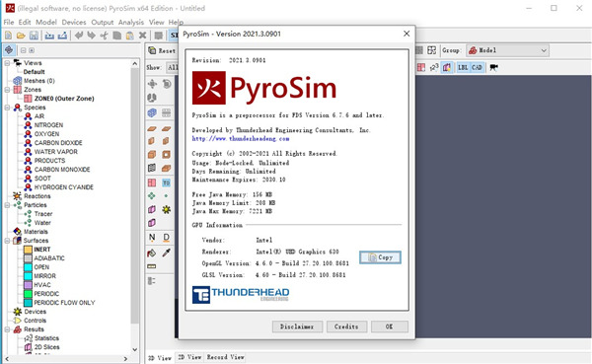Toggle the 123 statistics display icon

point(434,68)
